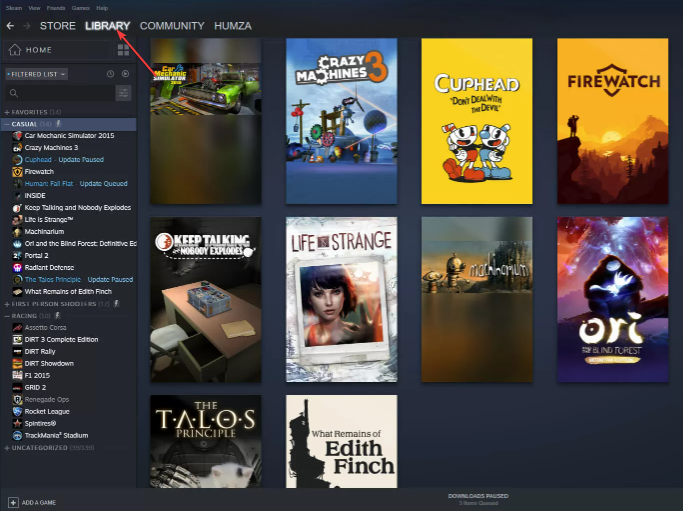Switch to grid collections view icon
Image resolution: width=683 pixels, height=511 pixels.
(123, 50)
